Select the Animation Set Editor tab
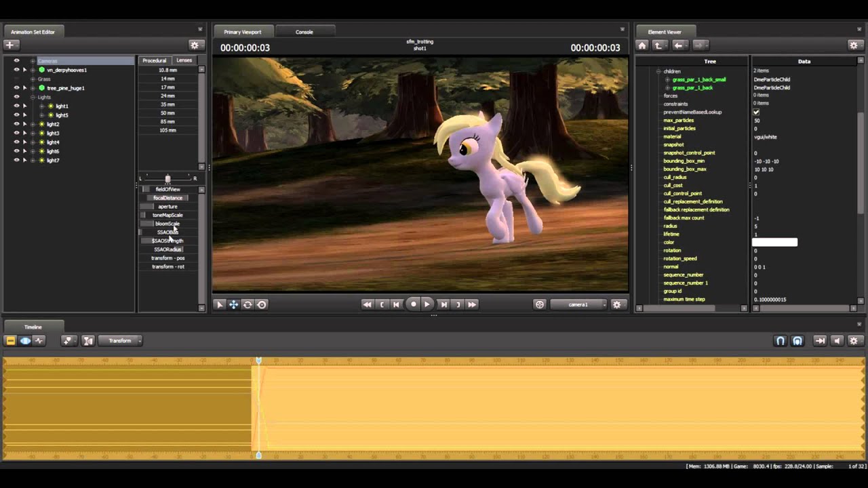The height and width of the screenshot is (488, 868). click(33, 32)
